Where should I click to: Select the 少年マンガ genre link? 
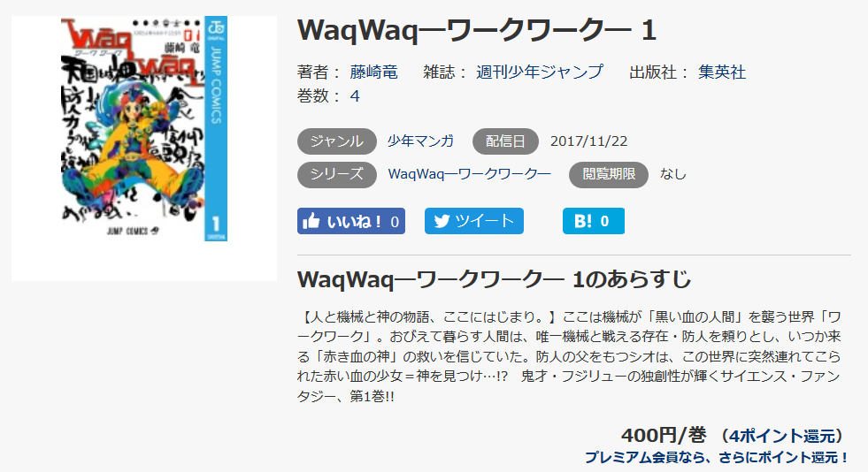(x=420, y=141)
